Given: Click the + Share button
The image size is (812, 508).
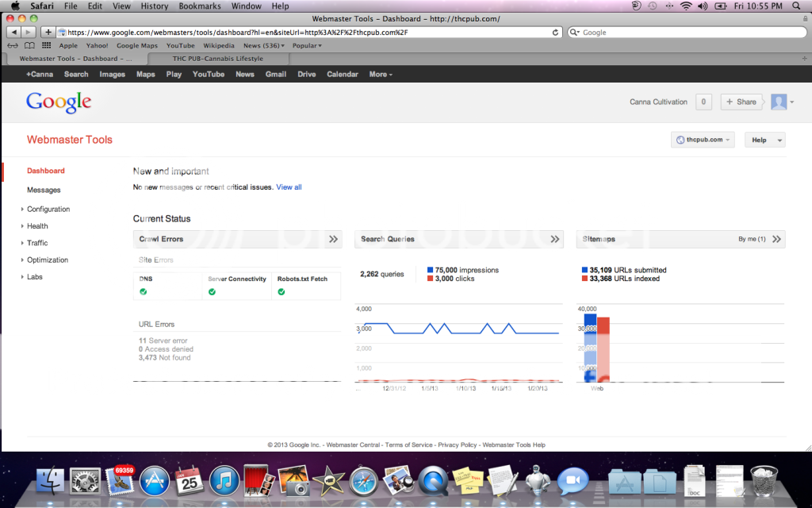Looking at the screenshot, I should (x=741, y=102).
